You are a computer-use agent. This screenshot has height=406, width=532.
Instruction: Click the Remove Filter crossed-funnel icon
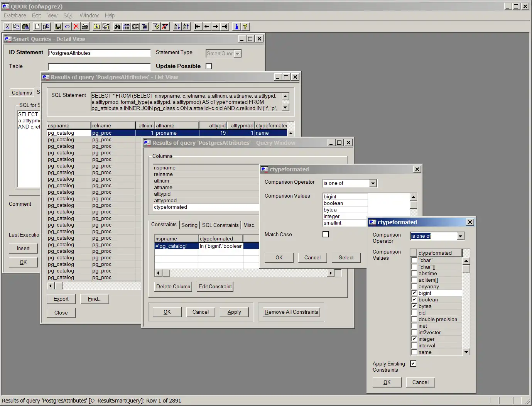click(165, 27)
